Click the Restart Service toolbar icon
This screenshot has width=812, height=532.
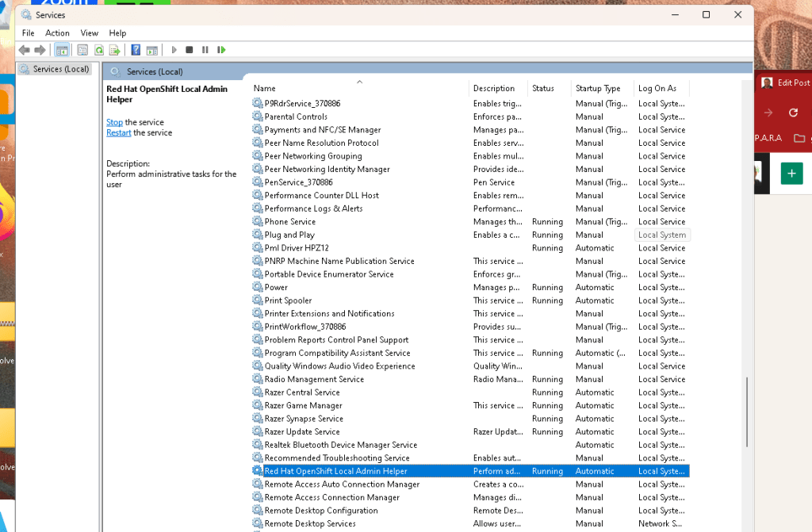pos(221,50)
